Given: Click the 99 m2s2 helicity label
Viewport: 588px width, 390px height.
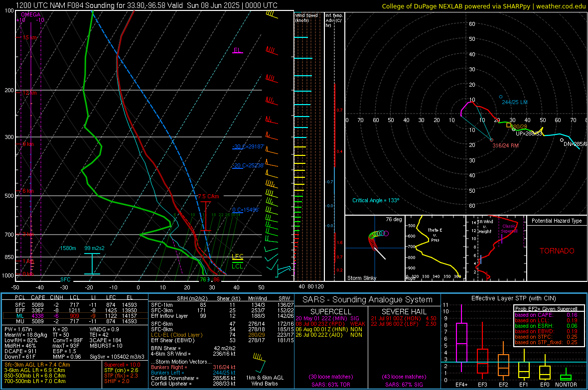Looking at the screenshot, I should click(95, 248).
